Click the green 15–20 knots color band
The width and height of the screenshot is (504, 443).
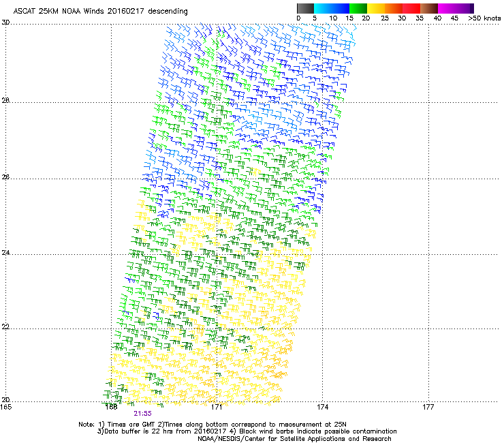[358, 8]
